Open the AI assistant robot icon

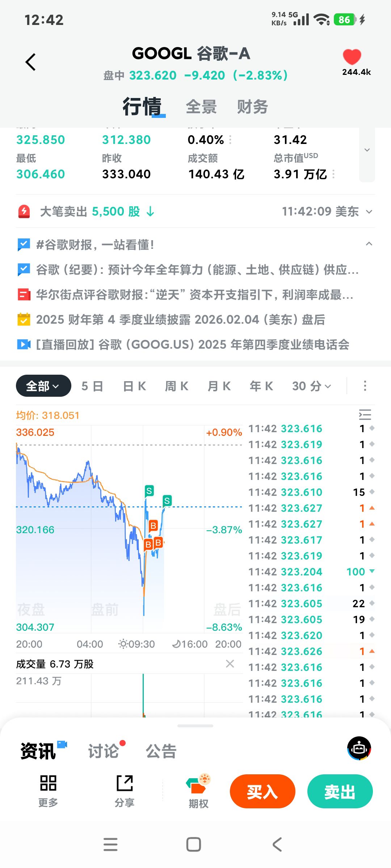pos(359,748)
